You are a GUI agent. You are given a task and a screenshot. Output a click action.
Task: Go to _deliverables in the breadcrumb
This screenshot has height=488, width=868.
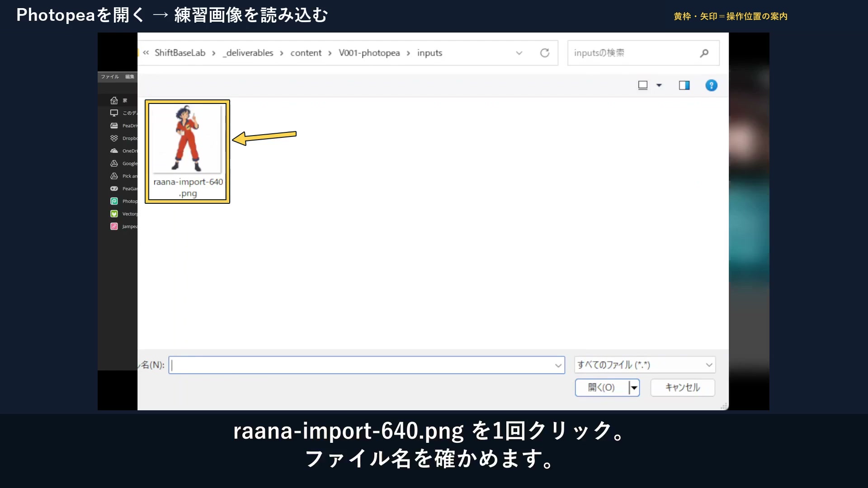tap(248, 53)
